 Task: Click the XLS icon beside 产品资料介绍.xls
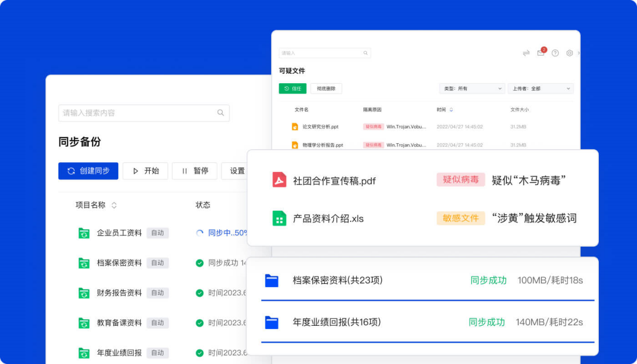tap(278, 218)
